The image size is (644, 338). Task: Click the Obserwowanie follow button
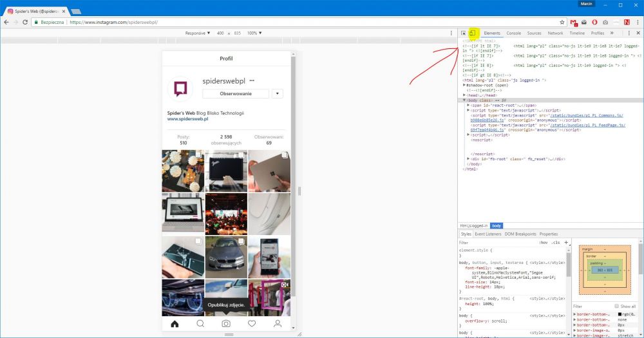[236, 93]
